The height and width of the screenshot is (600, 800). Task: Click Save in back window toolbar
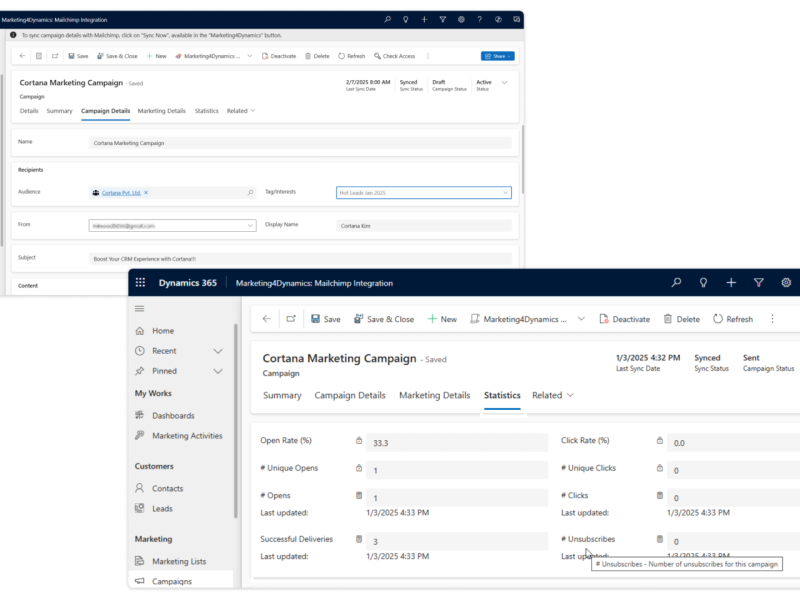(x=79, y=56)
